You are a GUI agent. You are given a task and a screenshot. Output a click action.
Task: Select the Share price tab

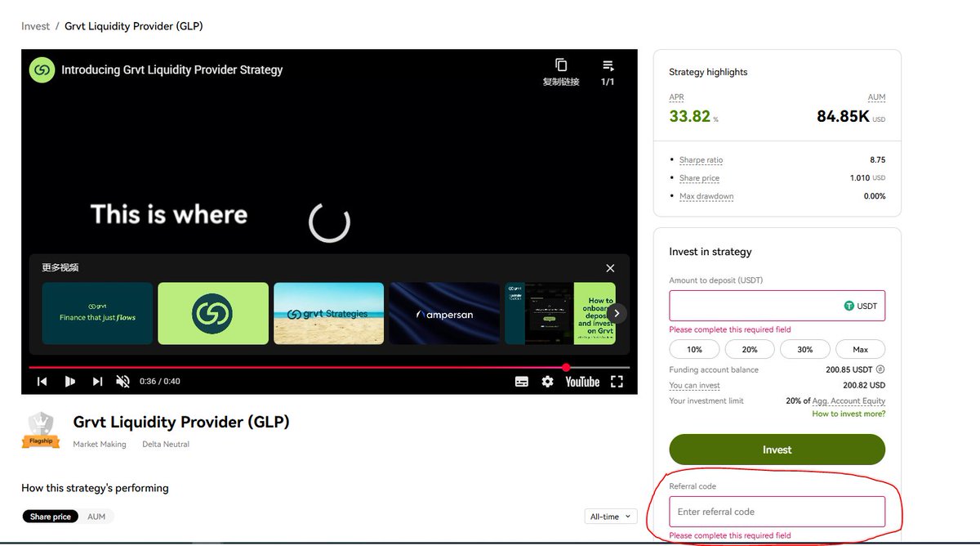tap(51, 517)
